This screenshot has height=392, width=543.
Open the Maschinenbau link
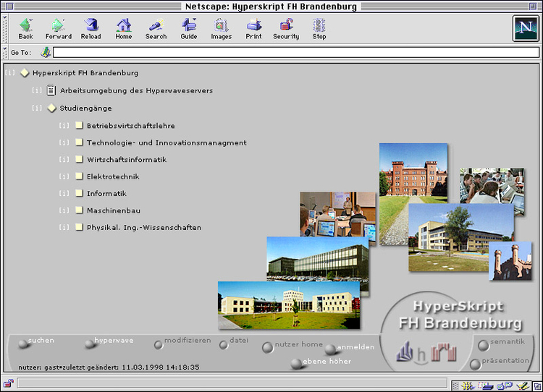114,210
